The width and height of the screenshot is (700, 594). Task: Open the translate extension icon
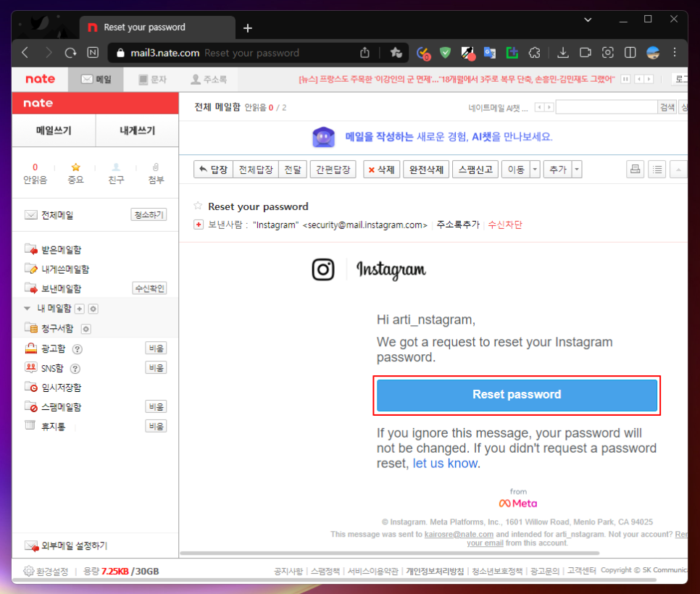click(490, 53)
